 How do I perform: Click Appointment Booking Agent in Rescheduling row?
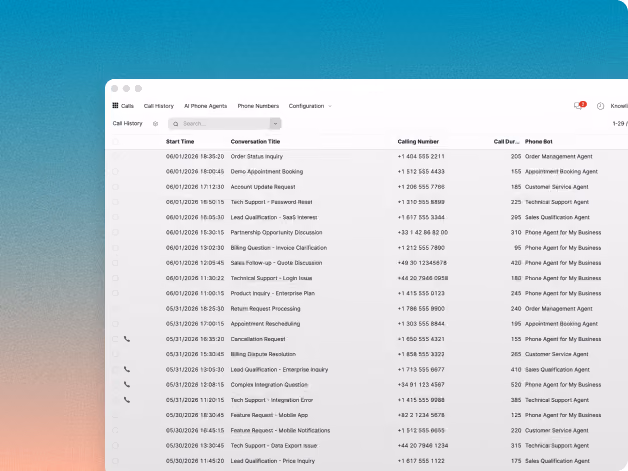[x=561, y=324]
